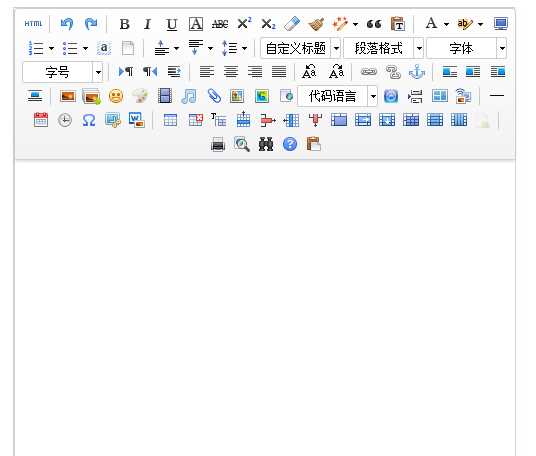Insert a blockquote

374,24
